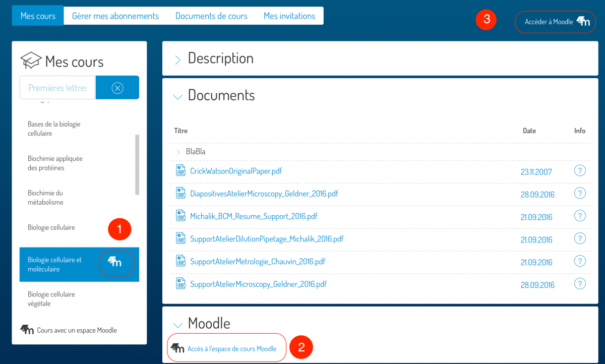605x364 pixels.
Task: Open the Documents de cours tab
Action: tap(211, 16)
